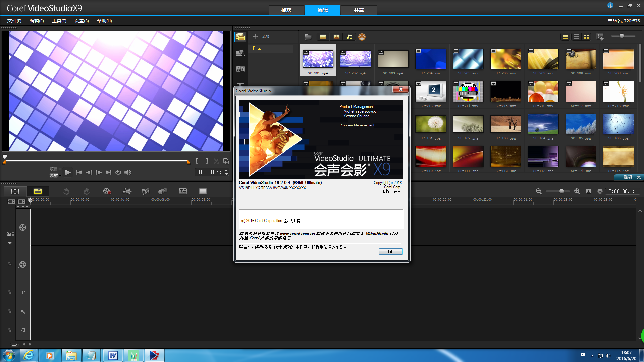Set the Mark-in bracket
The height and width of the screenshot is (362, 644).
[x=197, y=161]
